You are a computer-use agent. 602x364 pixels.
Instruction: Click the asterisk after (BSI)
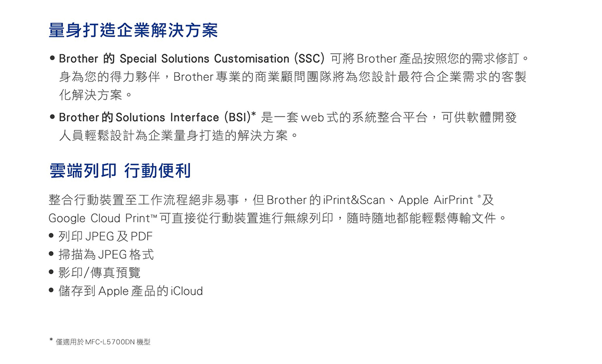tap(253, 115)
